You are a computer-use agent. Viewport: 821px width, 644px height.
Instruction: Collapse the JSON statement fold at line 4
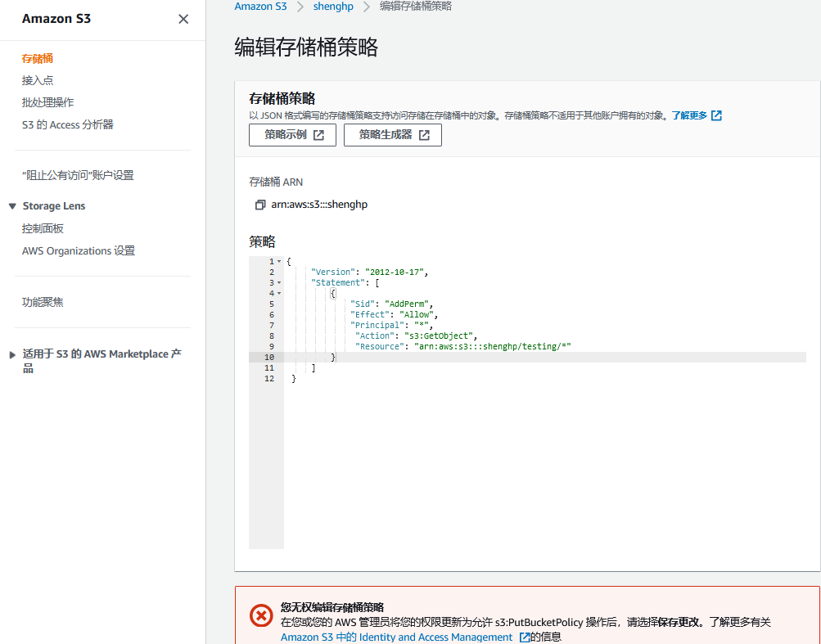coord(279,292)
